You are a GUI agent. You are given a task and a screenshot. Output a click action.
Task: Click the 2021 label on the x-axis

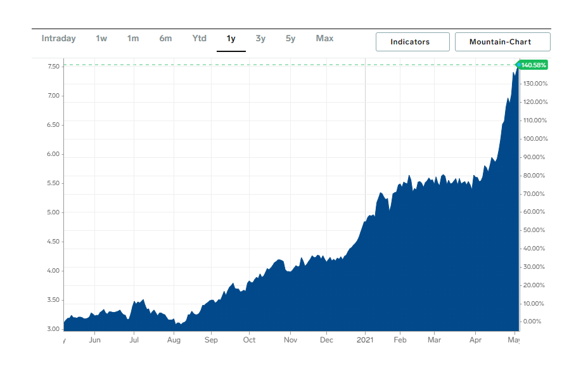click(365, 340)
